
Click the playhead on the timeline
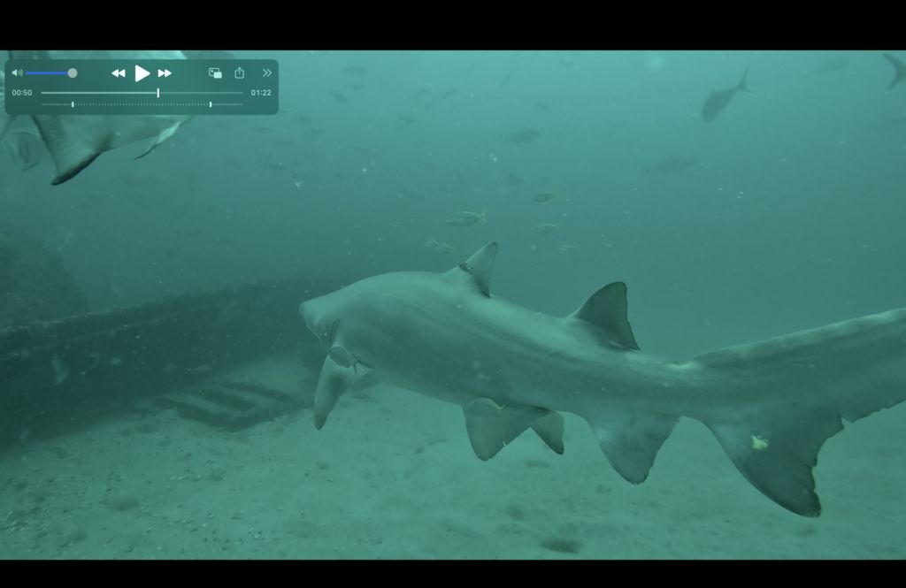(158, 93)
